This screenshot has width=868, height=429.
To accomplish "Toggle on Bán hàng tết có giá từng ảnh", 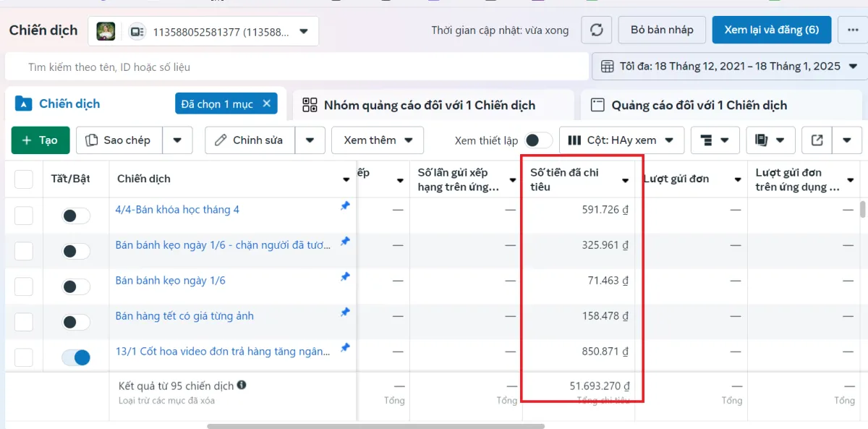I will pyautogui.click(x=76, y=322).
